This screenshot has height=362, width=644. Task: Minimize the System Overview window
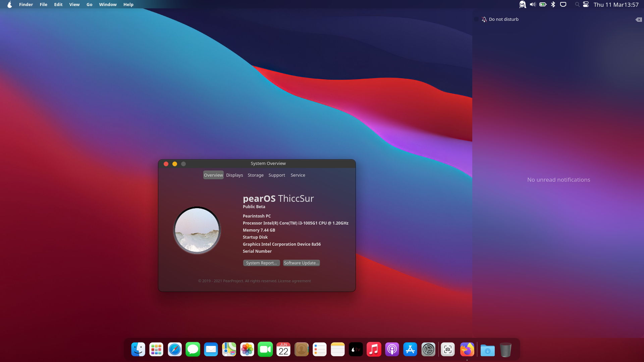[x=175, y=164]
